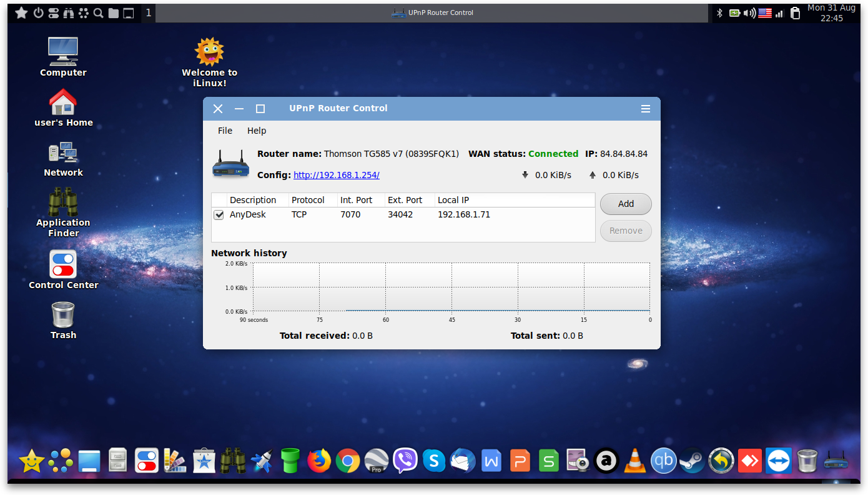The width and height of the screenshot is (868, 495).
Task: Click the router icon in the UPnP window
Action: pos(230,164)
